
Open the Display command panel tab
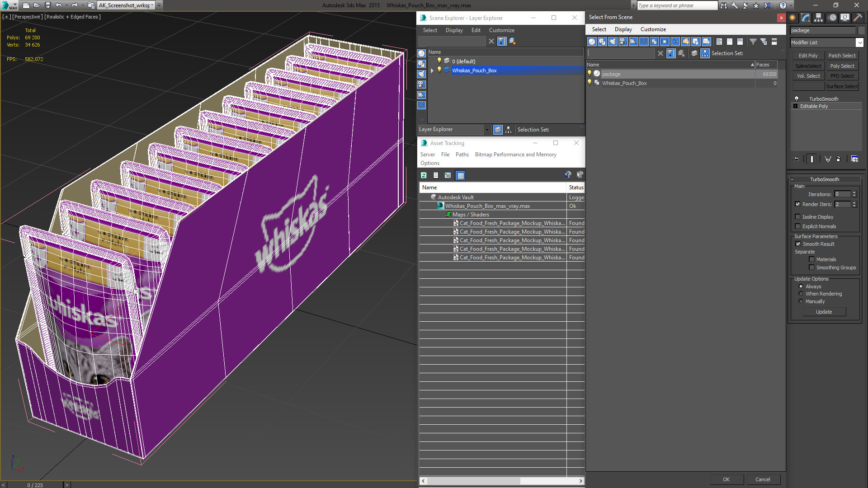point(844,18)
